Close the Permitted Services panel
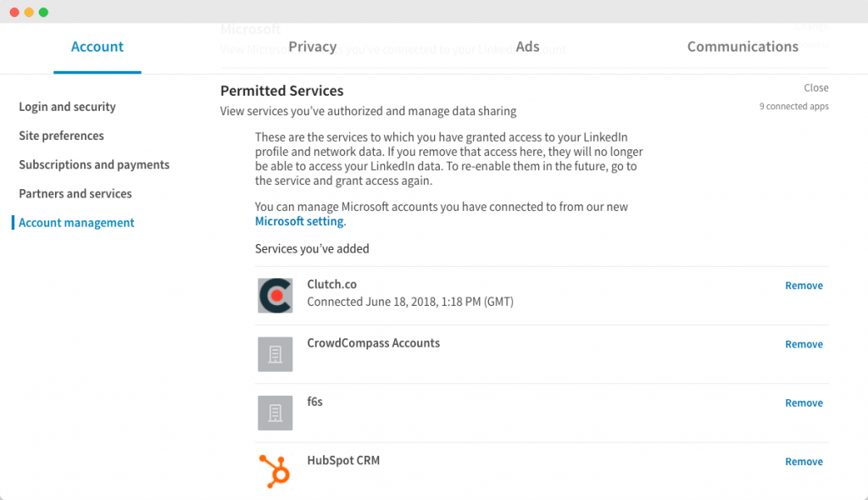Screen dimensions: 868x500 click(816, 88)
